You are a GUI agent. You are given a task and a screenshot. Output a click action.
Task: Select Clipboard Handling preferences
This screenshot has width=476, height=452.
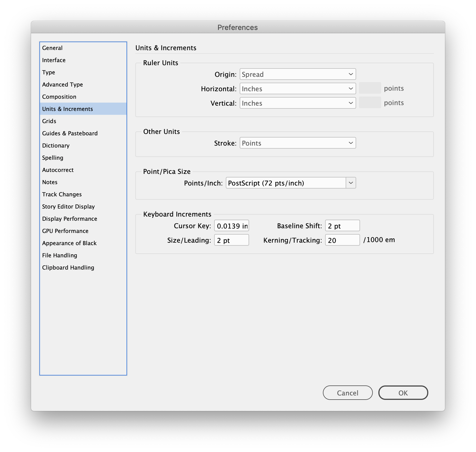68,267
